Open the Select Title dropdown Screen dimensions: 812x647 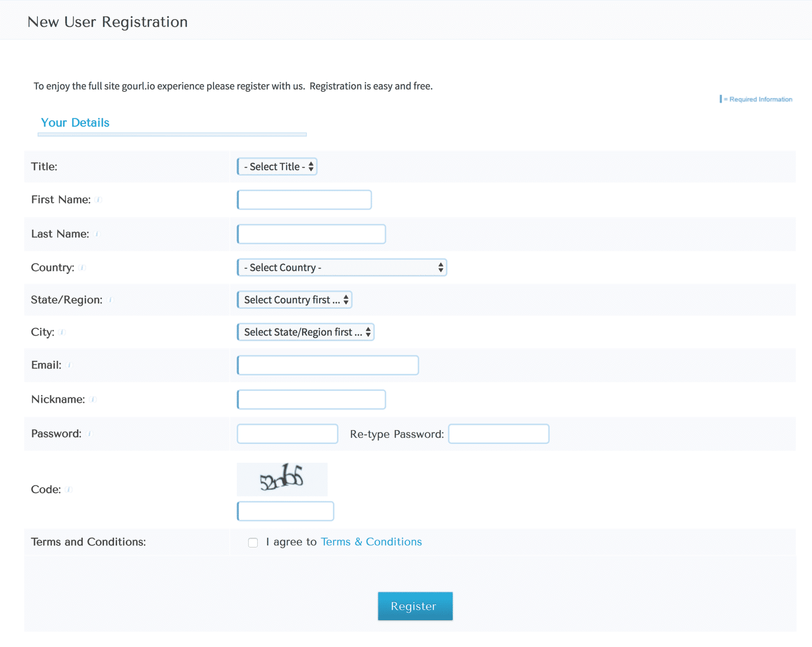[276, 166]
